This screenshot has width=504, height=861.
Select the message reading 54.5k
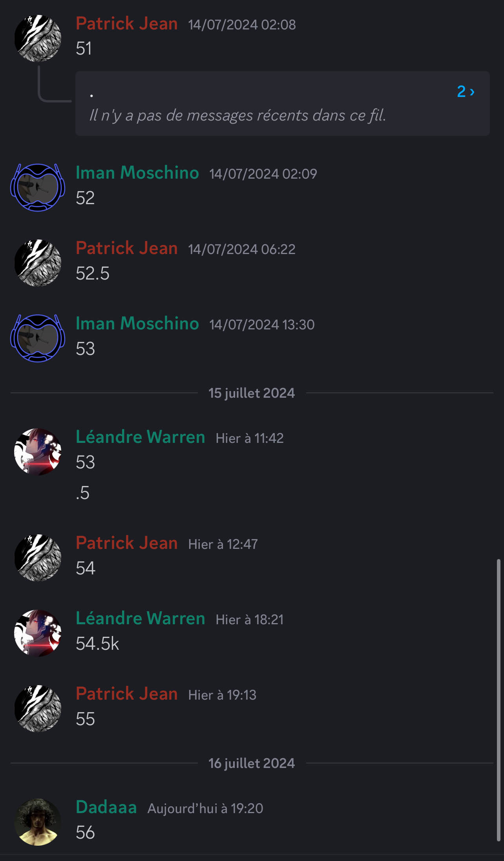pyautogui.click(x=97, y=643)
